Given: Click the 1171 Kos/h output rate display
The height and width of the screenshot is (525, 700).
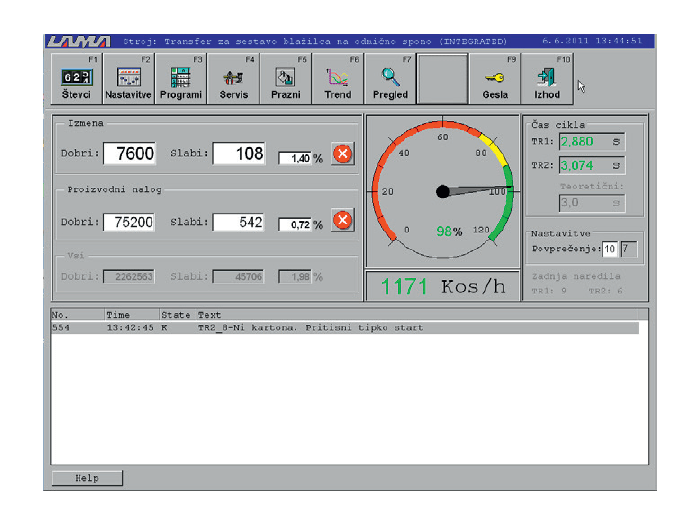Looking at the screenshot, I should [443, 287].
